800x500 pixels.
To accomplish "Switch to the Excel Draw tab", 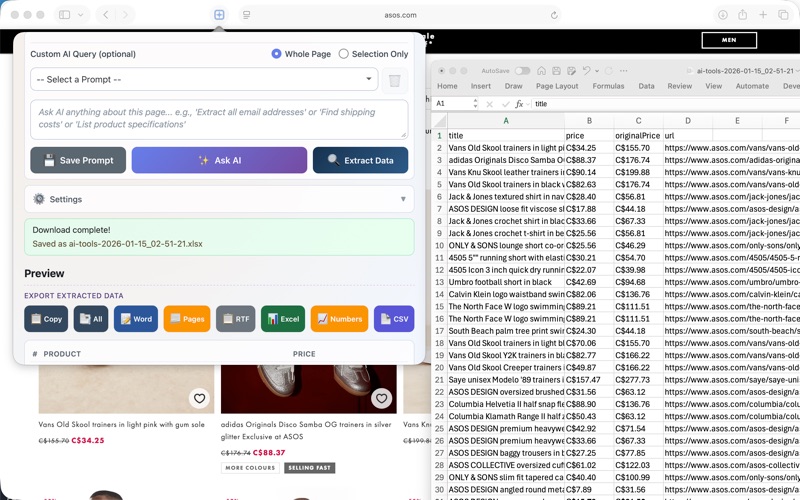I will tap(513, 86).
